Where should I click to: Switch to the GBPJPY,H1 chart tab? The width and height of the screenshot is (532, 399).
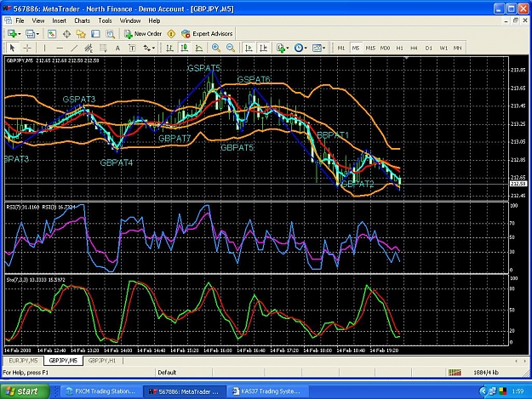pyautogui.click(x=102, y=361)
